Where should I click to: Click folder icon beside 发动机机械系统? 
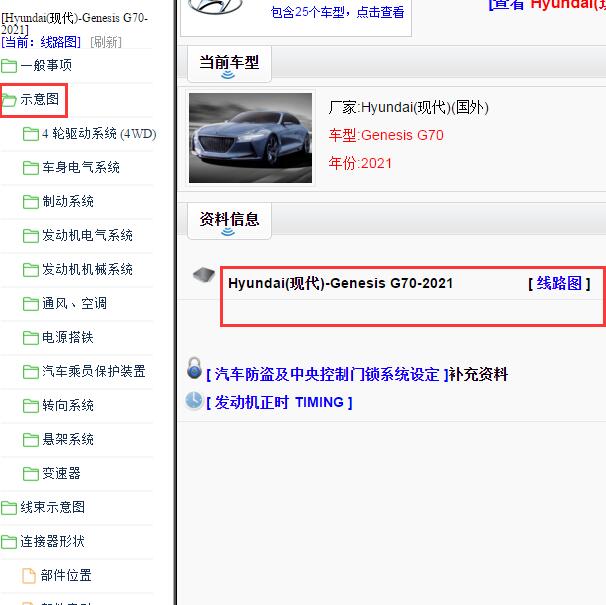coord(31,270)
